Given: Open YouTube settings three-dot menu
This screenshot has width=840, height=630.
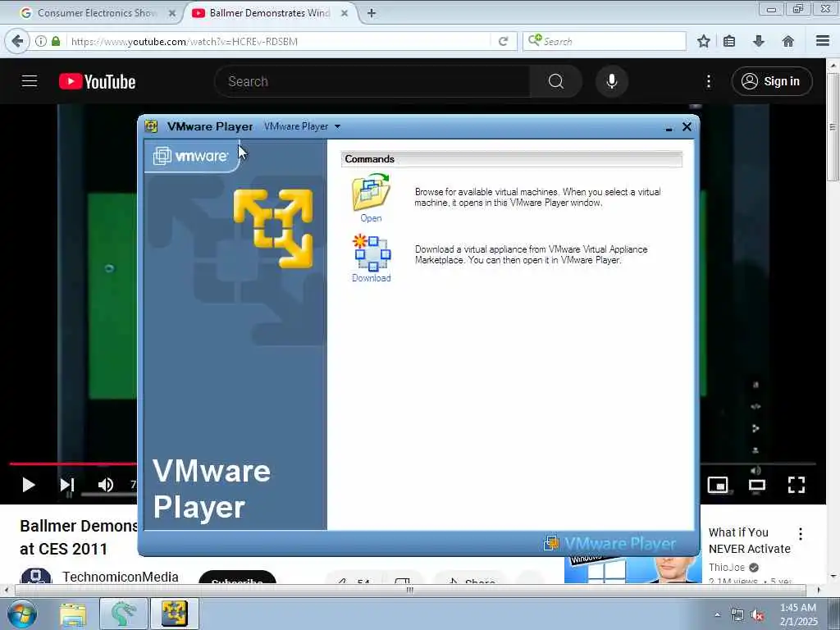Looking at the screenshot, I should [x=709, y=81].
